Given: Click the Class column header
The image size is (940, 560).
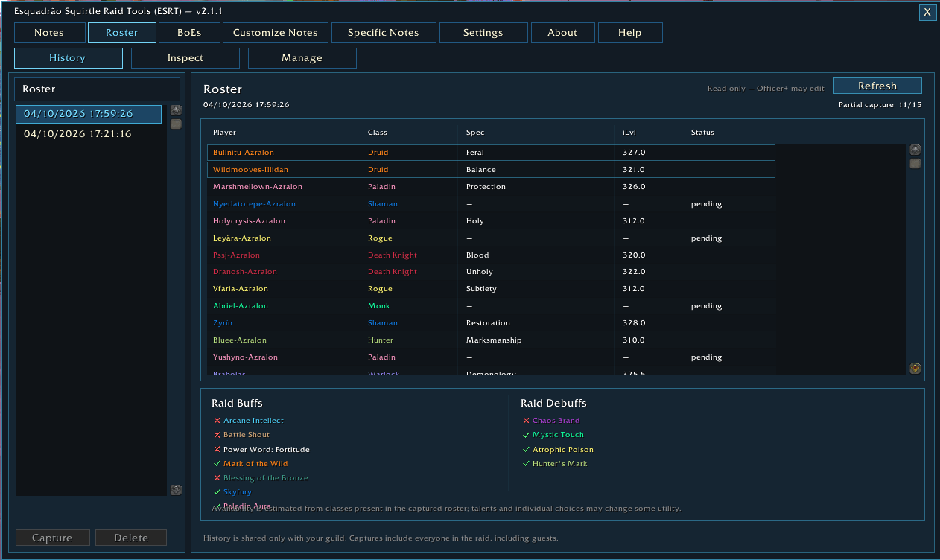Looking at the screenshot, I should point(378,133).
